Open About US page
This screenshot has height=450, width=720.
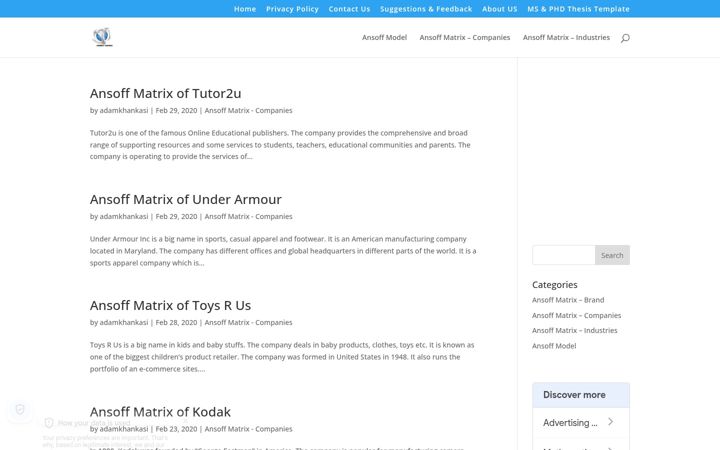(500, 9)
